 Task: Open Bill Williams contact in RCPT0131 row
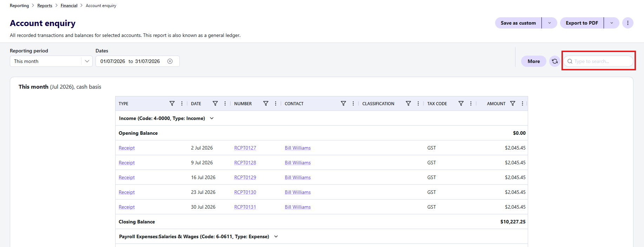(x=298, y=207)
